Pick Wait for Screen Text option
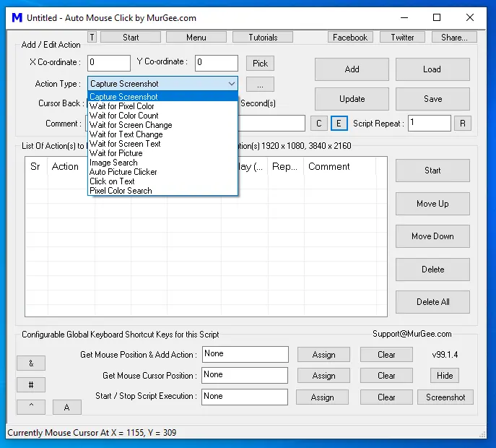 point(162,144)
